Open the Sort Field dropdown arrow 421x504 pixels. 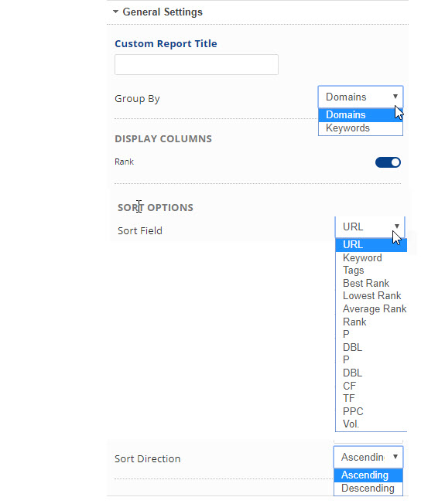point(397,226)
